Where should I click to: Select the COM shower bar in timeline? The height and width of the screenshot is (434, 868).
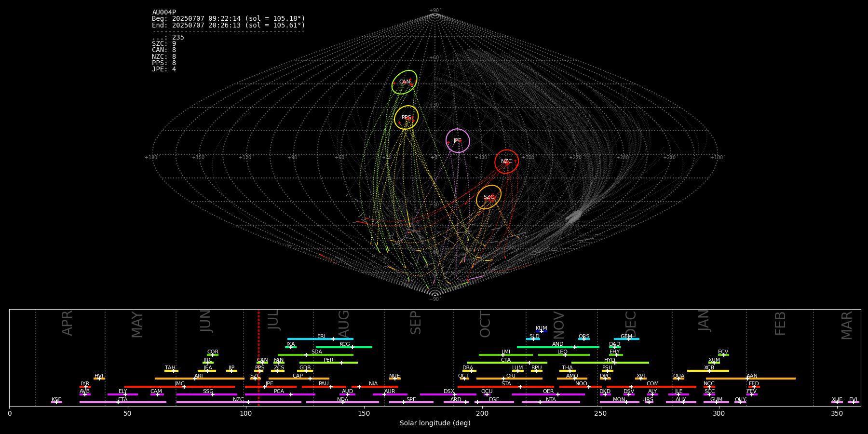pyautogui.click(x=651, y=386)
